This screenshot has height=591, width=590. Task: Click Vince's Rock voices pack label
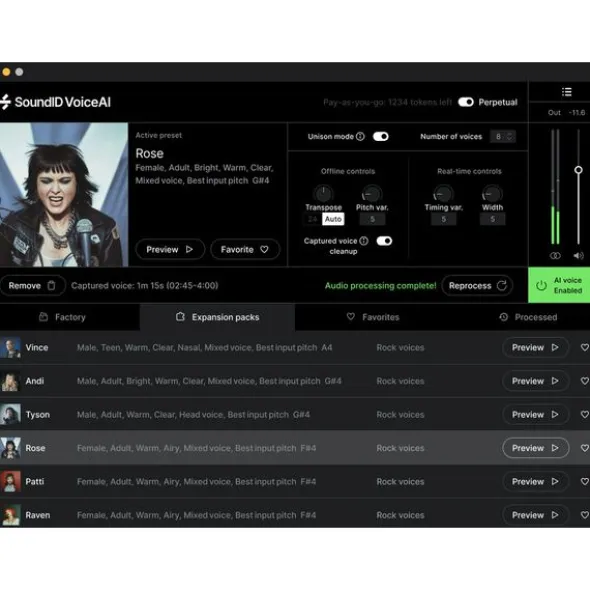(x=400, y=348)
